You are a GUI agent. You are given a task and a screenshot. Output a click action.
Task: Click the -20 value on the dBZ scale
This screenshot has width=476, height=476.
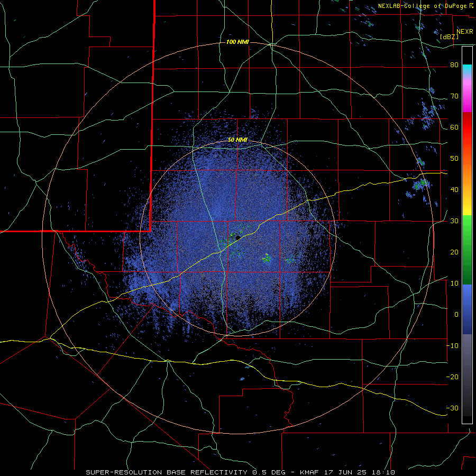(x=452, y=377)
